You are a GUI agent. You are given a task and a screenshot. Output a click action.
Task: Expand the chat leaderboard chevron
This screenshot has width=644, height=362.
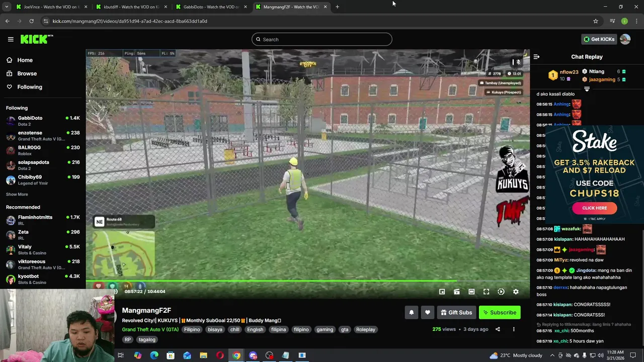[x=587, y=89]
